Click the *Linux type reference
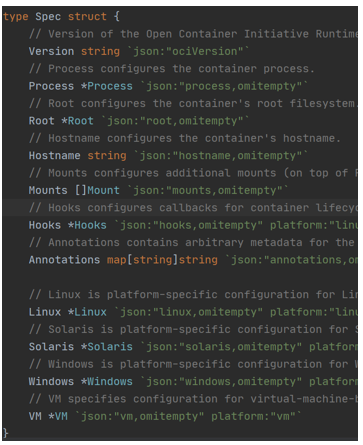Screen dimensions: 363x445 tap(87, 312)
